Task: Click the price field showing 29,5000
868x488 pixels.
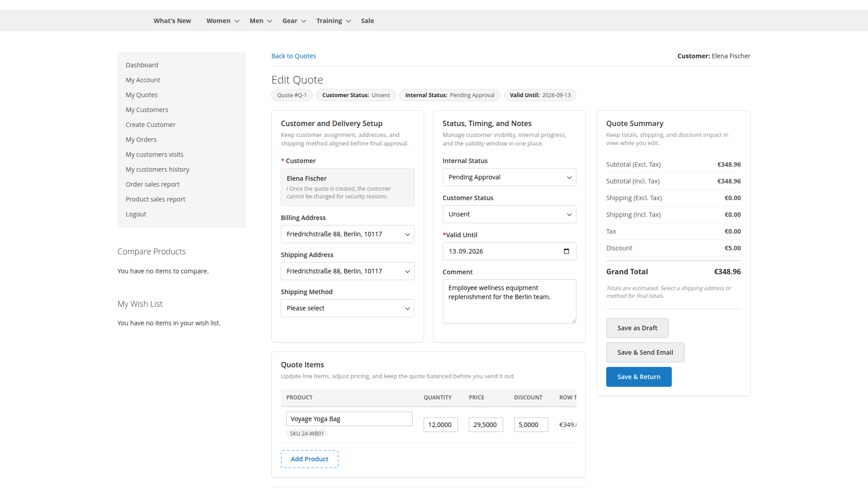Action: [x=486, y=425]
